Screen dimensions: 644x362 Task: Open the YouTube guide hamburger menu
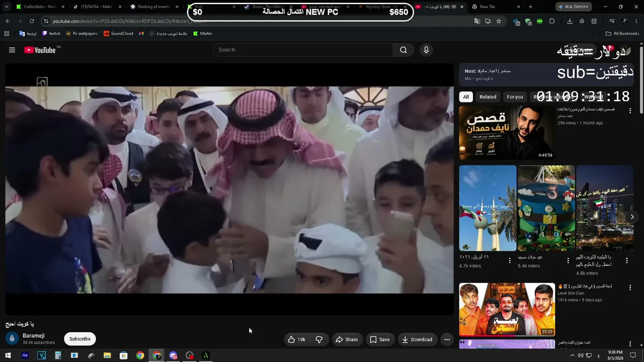point(12,50)
